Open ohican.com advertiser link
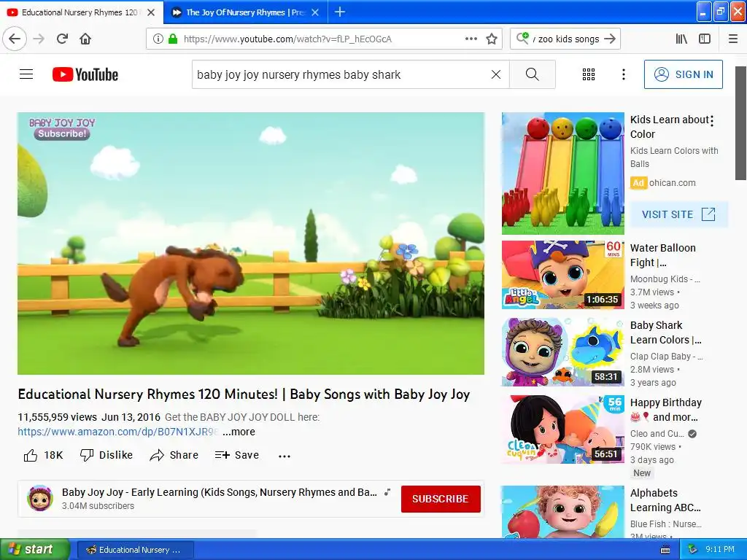 point(672,183)
